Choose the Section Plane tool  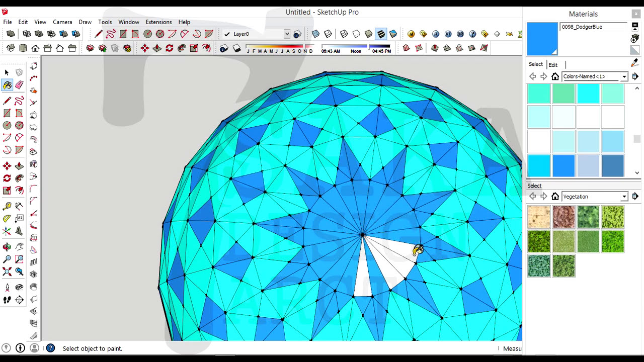pos(19,300)
